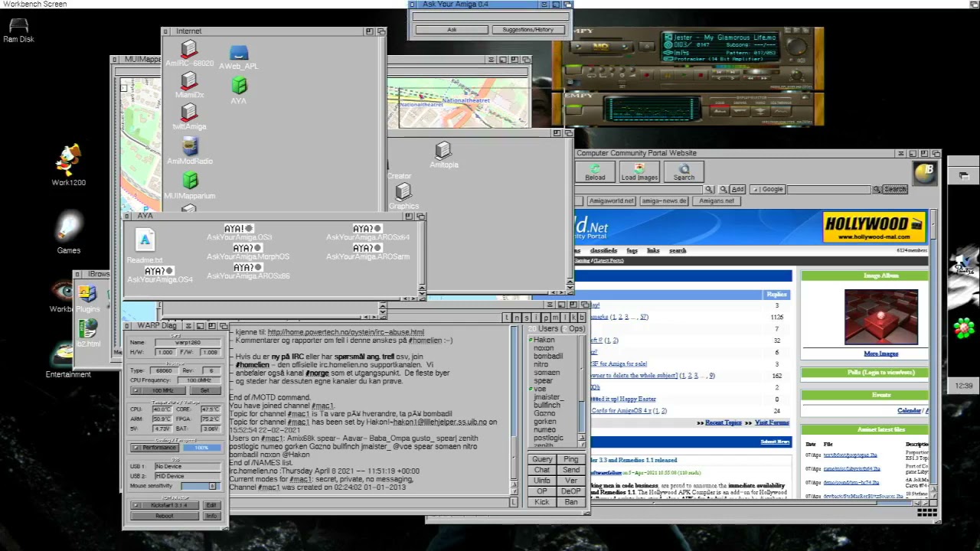
Task: Click the IRC user list scrollbar
Action: (582, 390)
